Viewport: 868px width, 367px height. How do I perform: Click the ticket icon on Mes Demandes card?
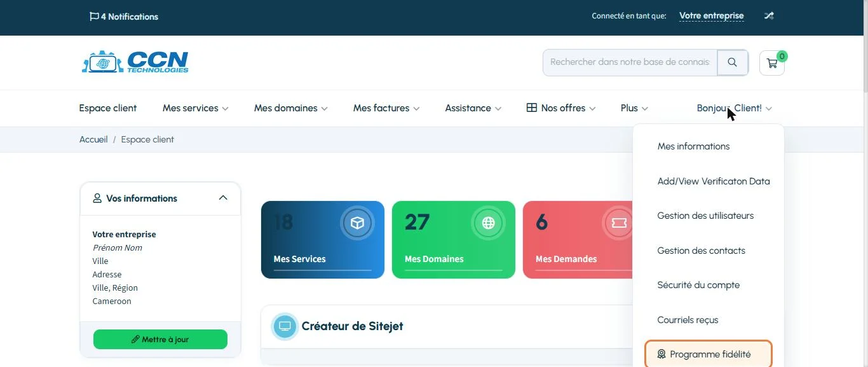click(619, 223)
